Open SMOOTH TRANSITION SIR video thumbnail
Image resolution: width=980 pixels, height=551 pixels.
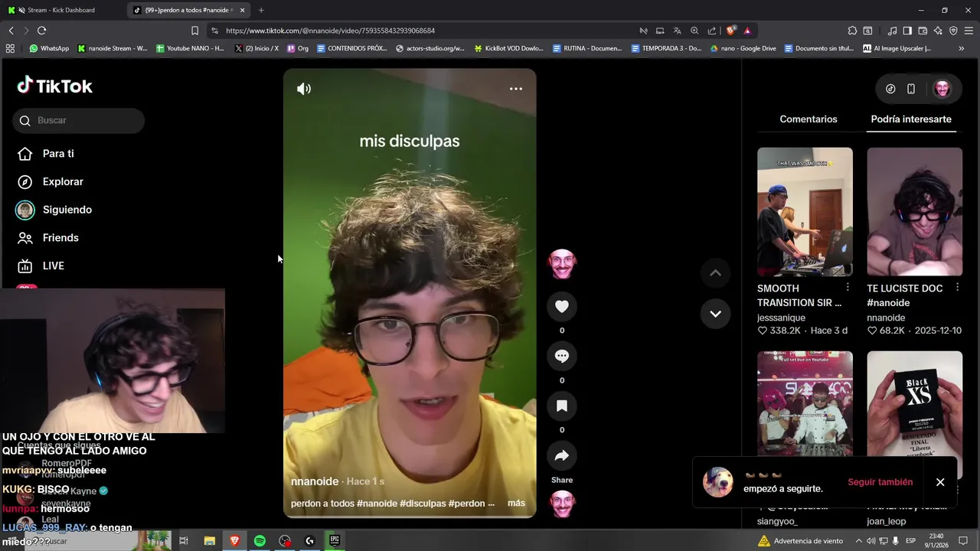tap(805, 212)
